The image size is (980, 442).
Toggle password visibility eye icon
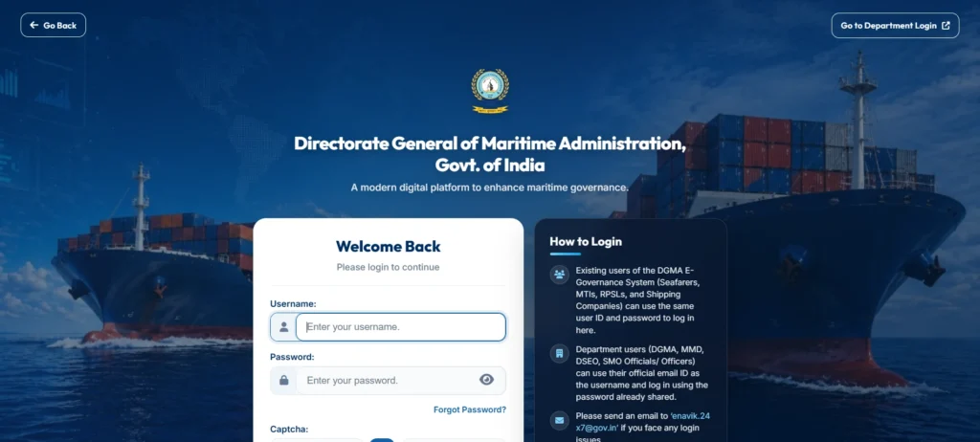(487, 380)
